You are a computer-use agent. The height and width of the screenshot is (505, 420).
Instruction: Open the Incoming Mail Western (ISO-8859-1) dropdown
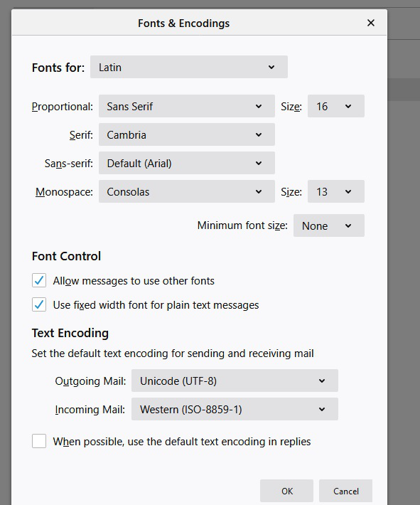[x=235, y=409]
